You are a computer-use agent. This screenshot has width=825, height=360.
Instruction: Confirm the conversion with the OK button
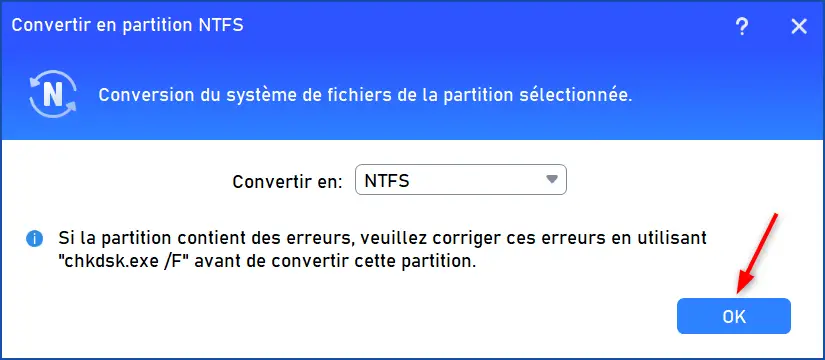click(733, 316)
